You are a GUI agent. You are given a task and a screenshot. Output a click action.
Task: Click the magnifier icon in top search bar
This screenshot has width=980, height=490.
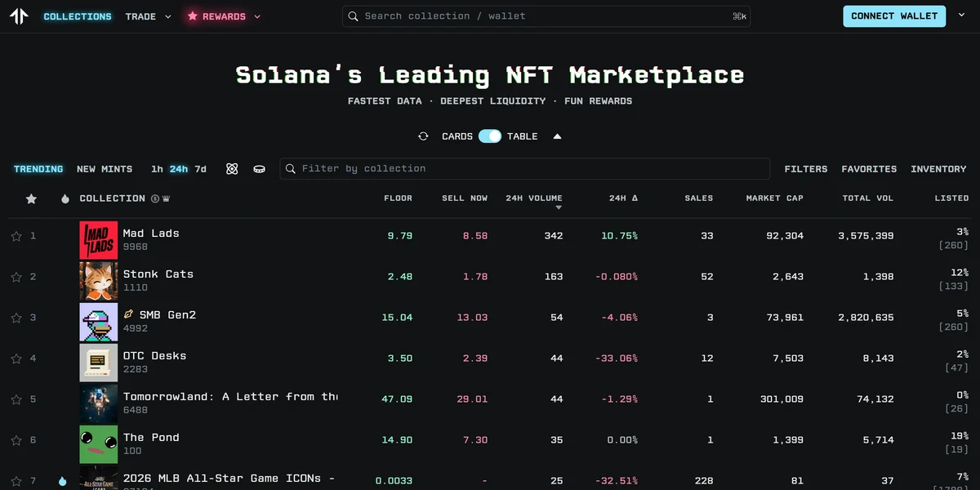click(x=353, y=16)
